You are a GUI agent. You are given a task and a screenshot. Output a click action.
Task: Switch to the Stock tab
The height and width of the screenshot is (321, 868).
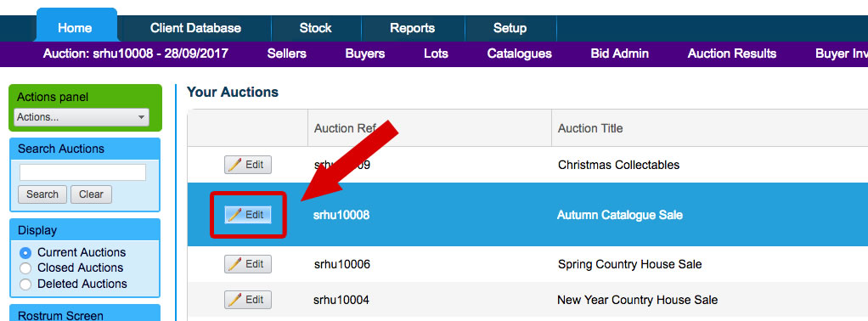point(316,28)
